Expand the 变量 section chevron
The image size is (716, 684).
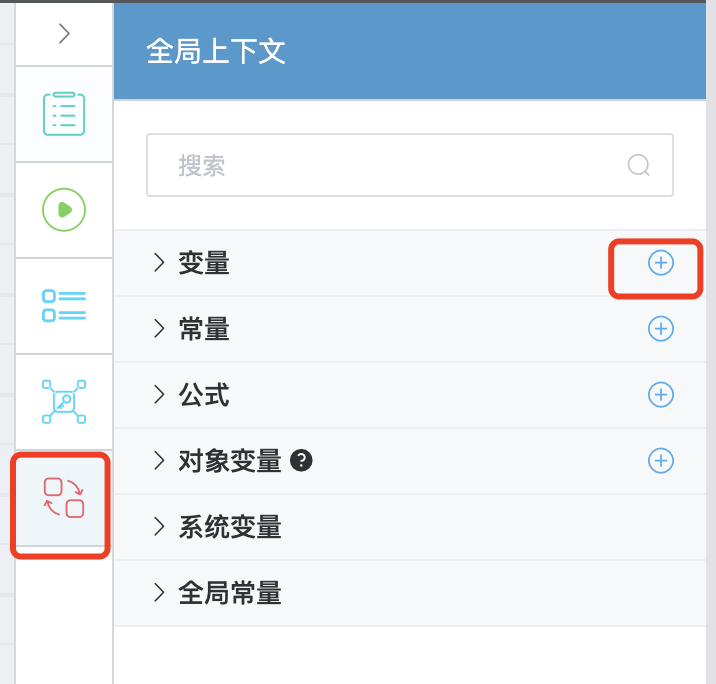pos(158,263)
